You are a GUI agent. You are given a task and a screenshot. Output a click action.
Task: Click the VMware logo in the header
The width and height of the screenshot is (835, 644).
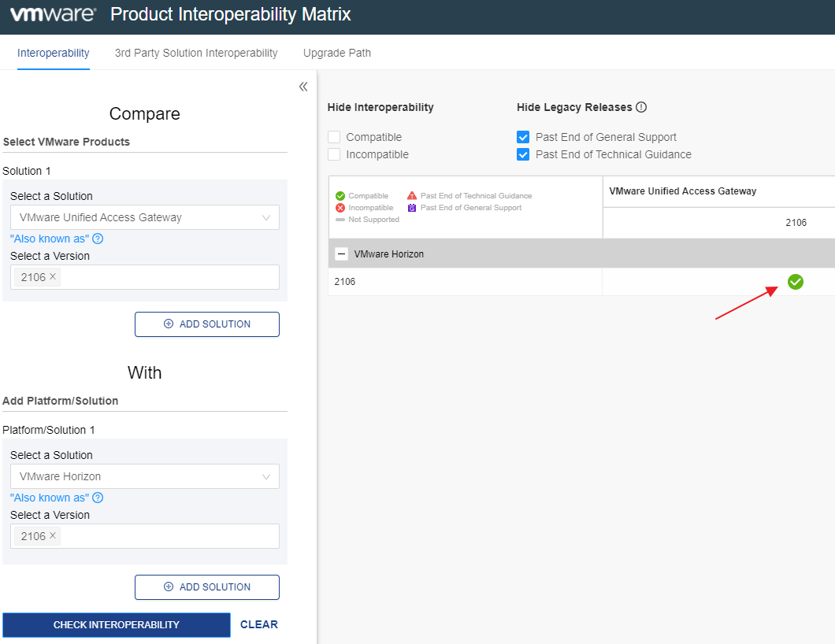click(x=53, y=14)
